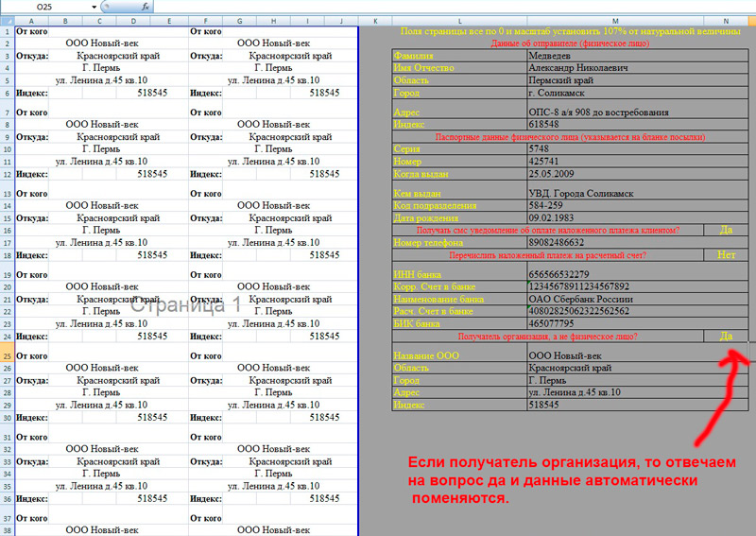Select the row 25 header
Image resolution: width=756 pixels, height=536 pixels.
coord(7,355)
